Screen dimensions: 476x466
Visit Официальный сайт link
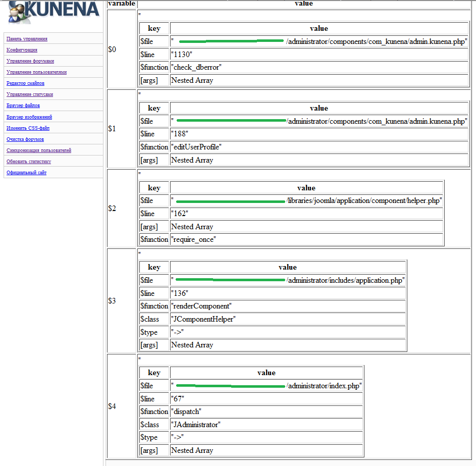tap(26, 173)
